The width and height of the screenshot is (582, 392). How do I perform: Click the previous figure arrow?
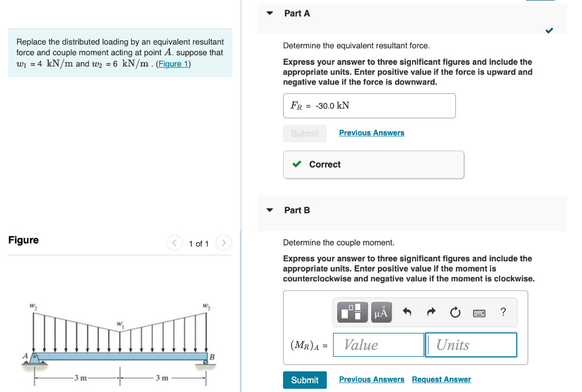click(x=174, y=243)
